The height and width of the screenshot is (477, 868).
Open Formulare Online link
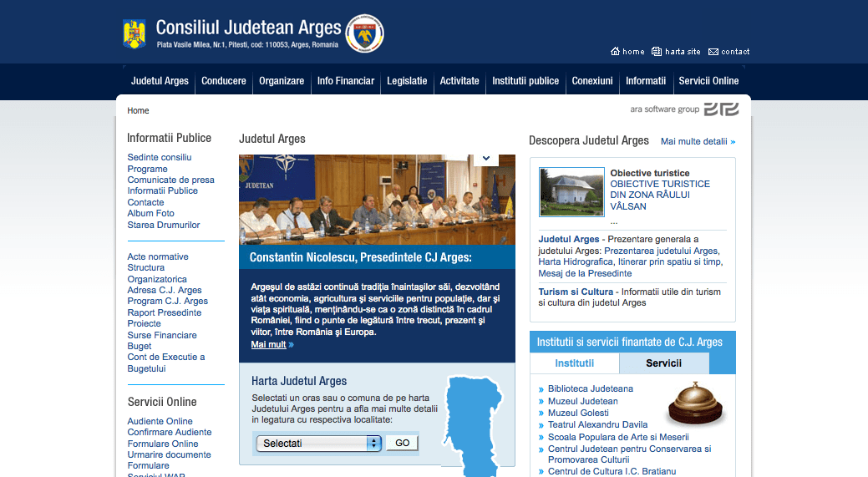coord(163,444)
